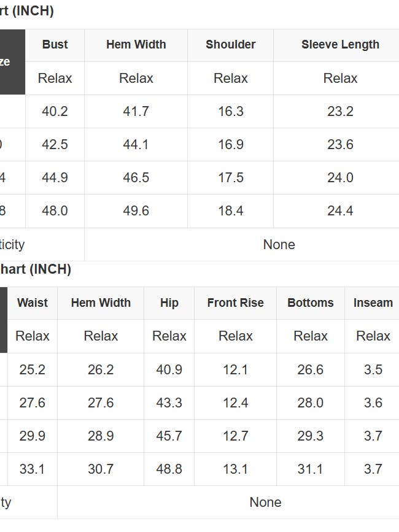Select the bust value 40.2
The image size is (399, 532).
(55, 112)
